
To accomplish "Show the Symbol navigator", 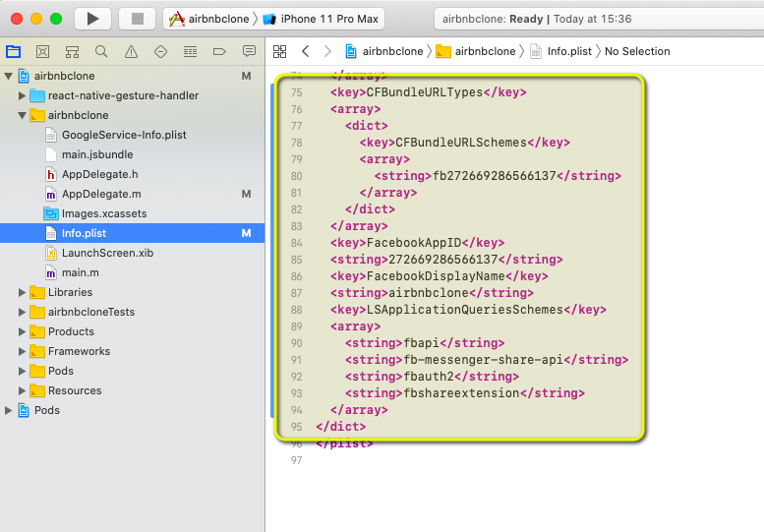I will 72,51.
